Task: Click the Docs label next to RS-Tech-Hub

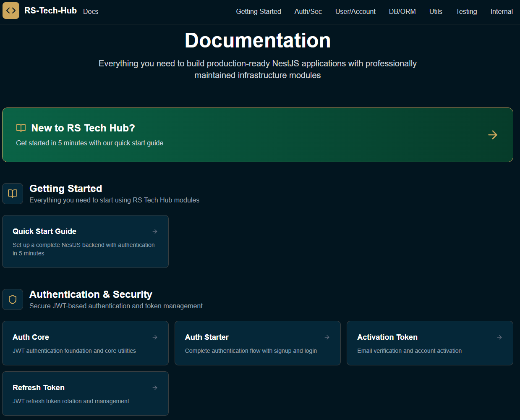Action: pos(90,11)
